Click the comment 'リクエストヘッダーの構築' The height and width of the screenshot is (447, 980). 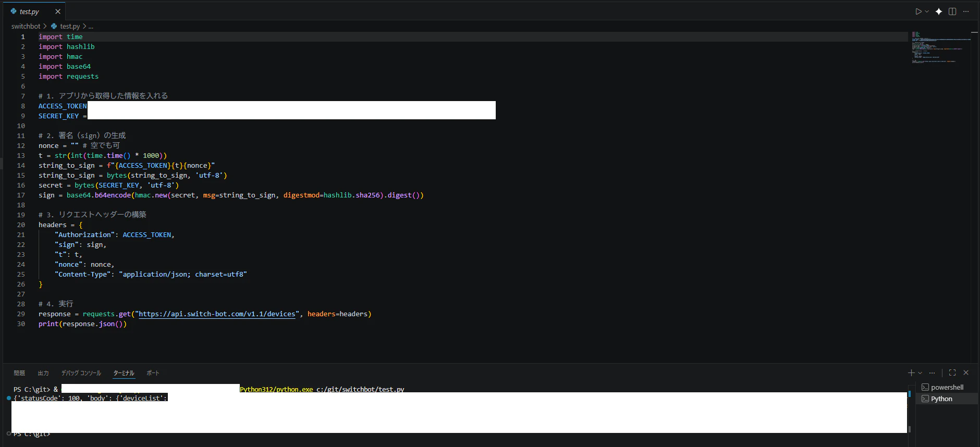102,215
